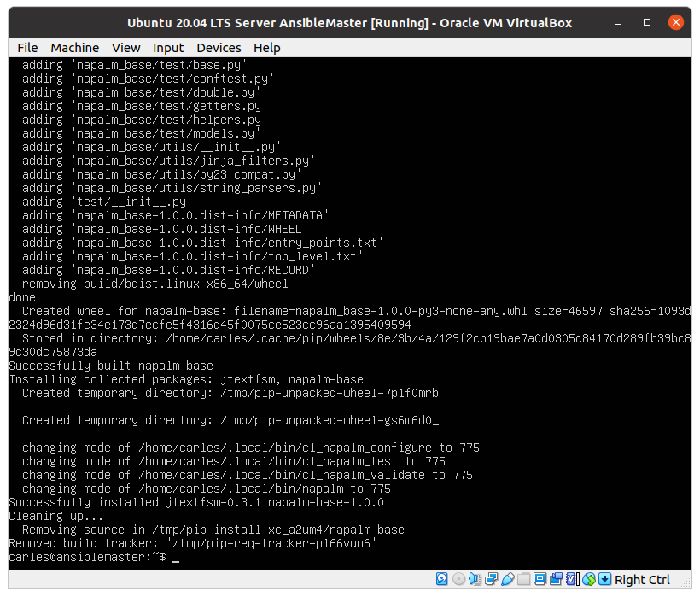Image resolution: width=700 pixels, height=597 pixels.
Task: Click the CPU virtualization status icon
Action: point(571,579)
